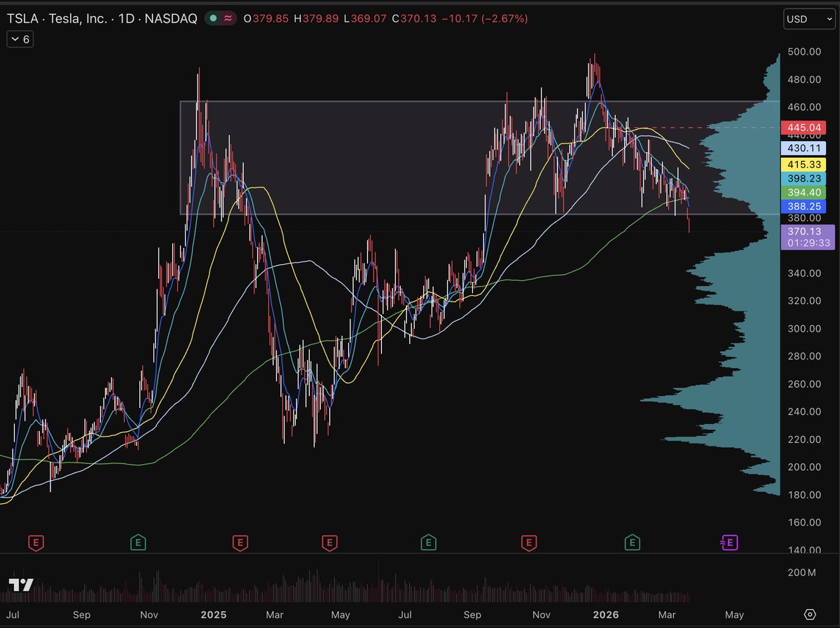Click the green market status dot indicator
840x628 pixels.
click(x=213, y=18)
